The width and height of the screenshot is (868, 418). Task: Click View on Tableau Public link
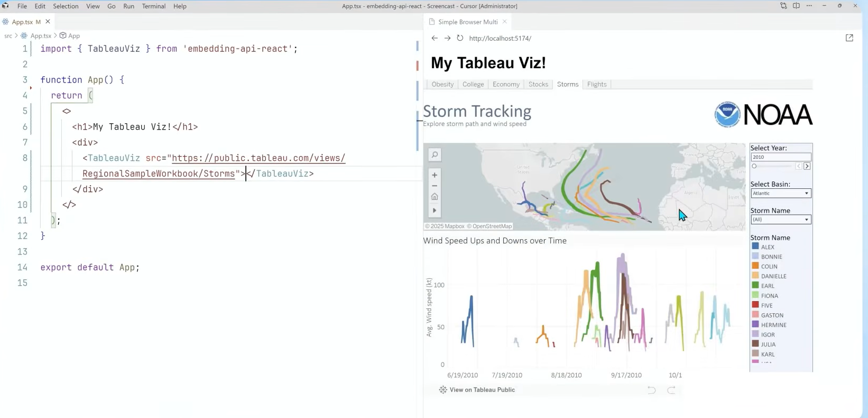pos(482,390)
